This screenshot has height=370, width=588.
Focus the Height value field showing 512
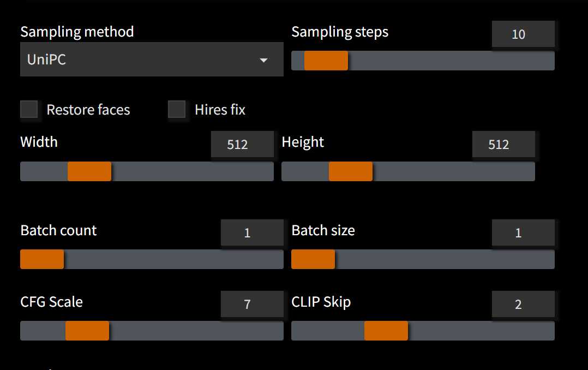[503, 145]
